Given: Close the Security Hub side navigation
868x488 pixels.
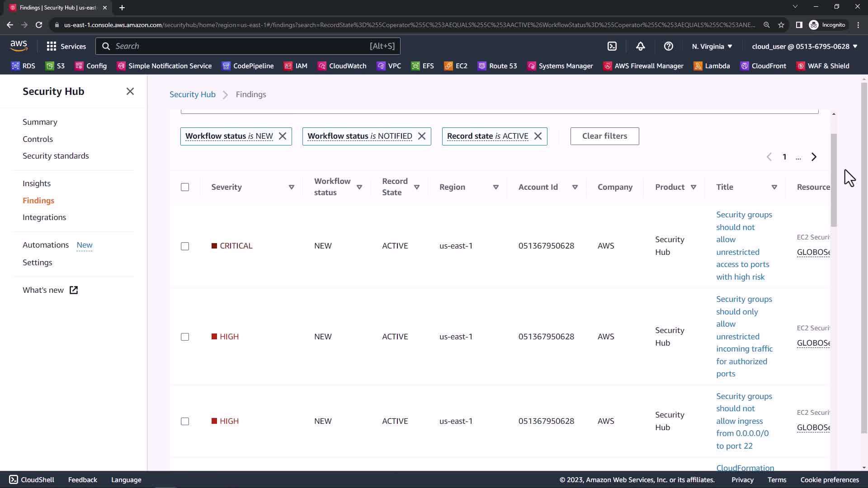Looking at the screenshot, I should [x=130, y=91].
